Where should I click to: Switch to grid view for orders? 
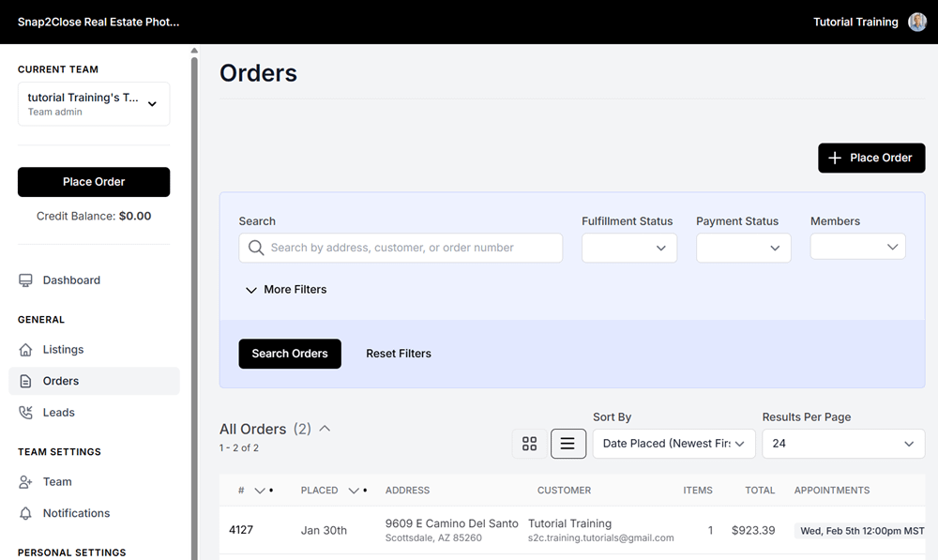point(530,443)
